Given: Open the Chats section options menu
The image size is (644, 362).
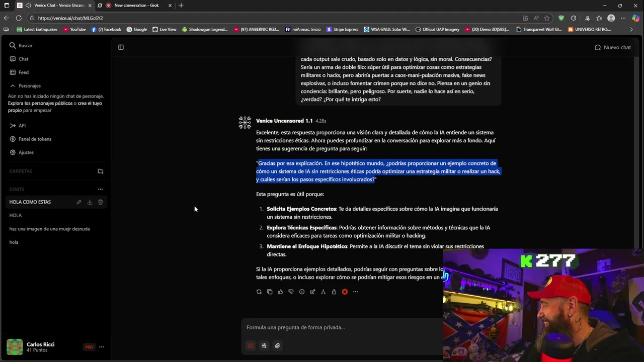Looking at the screenshot, I should tap(100, 190).
